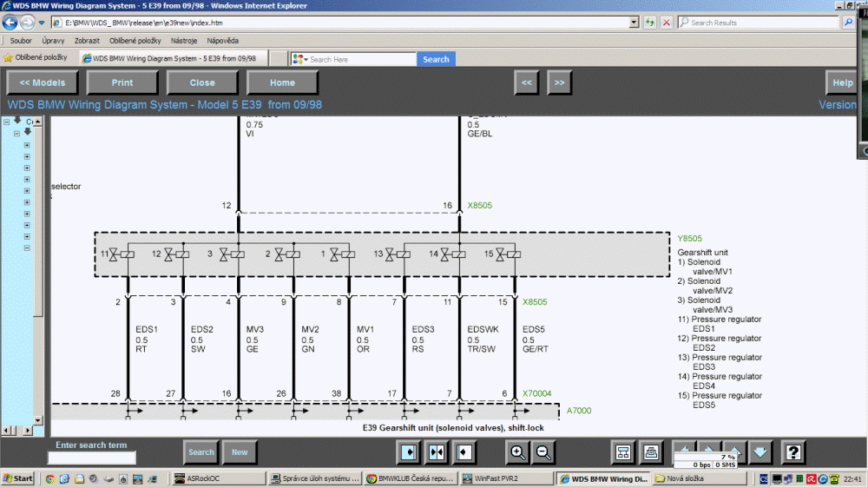Screen dimensions: 868x488
Task: Switch to ASRockOC in the taskbar
Action: point(218,478)
